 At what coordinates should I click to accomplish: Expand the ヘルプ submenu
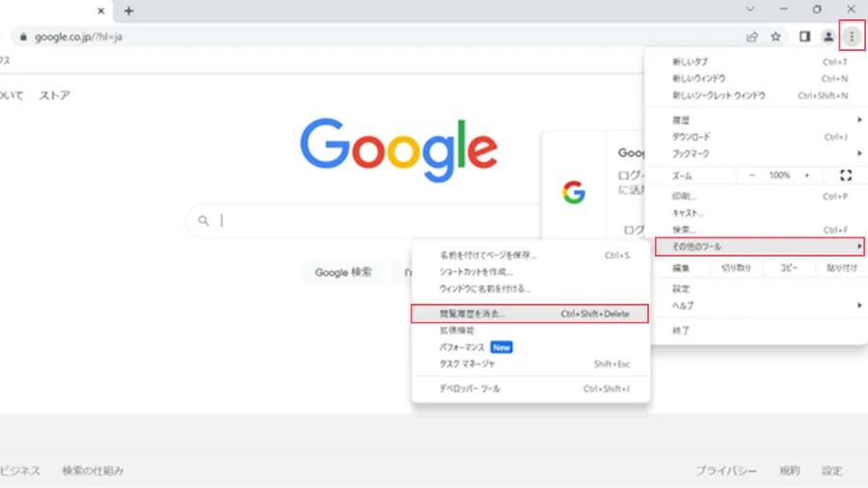756,306
